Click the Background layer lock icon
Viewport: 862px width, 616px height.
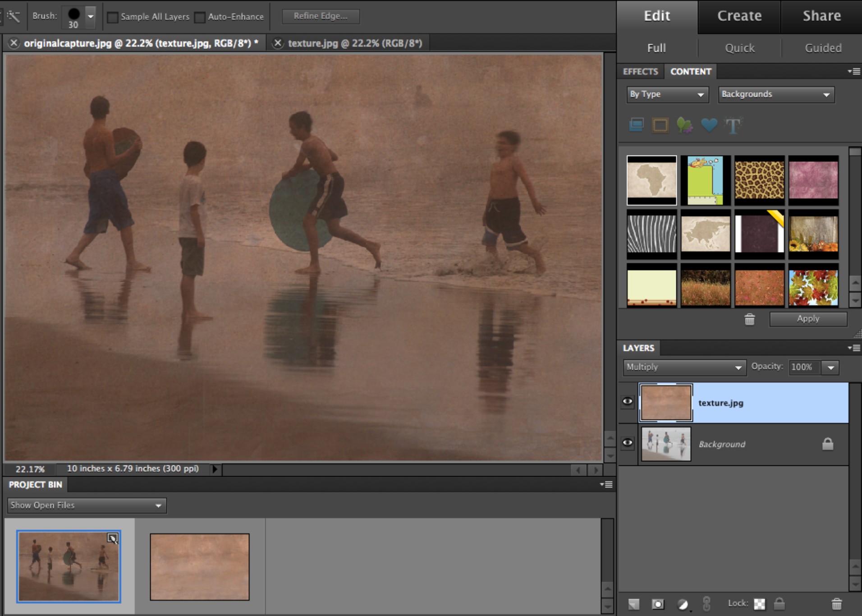[x=827, y=444]
